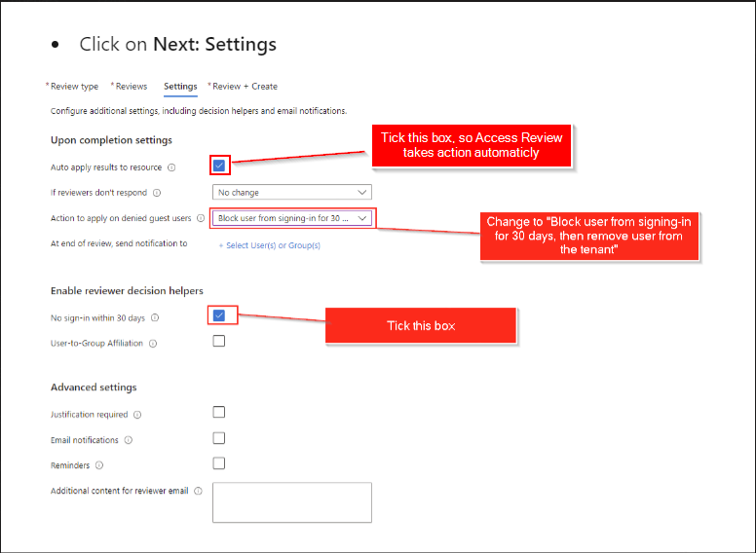Go to the Review + Create tab

click(244, 87)
